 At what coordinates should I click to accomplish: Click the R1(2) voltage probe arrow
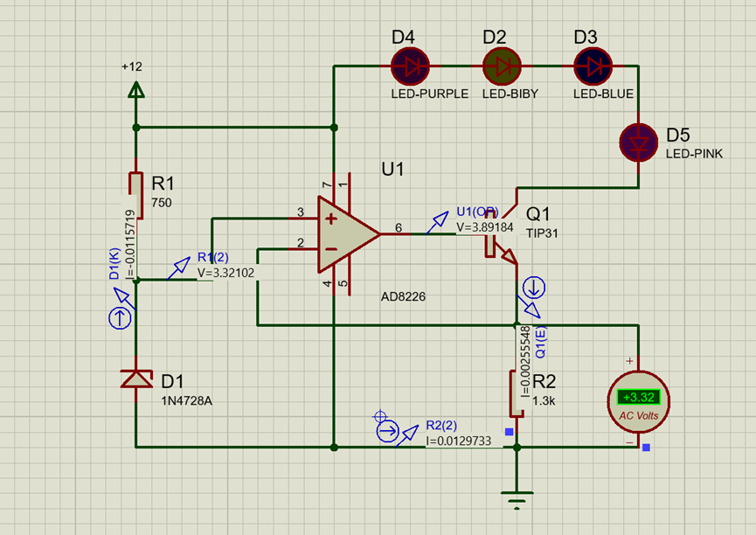179,268
